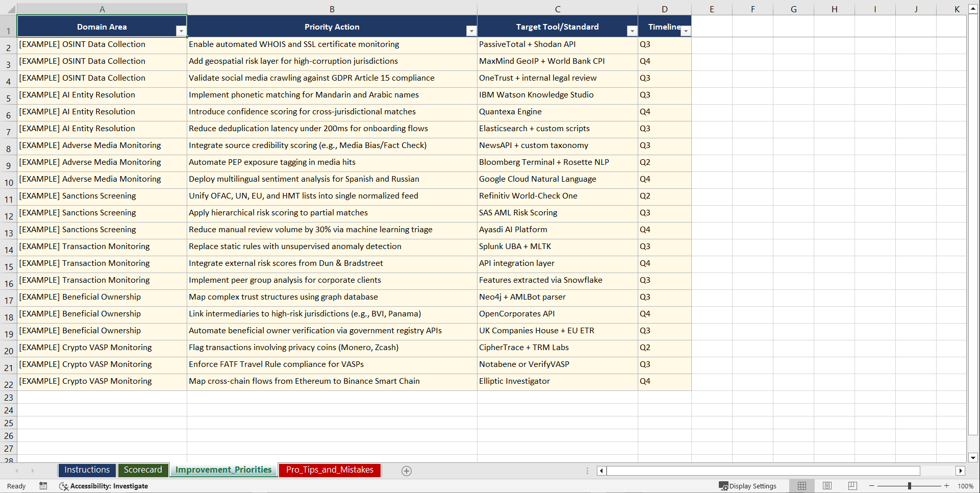Image resolution: width=980 pixels, height=493 pixels.
Task: Open the Pro_Tips_and_Mistakes sheet
Action: [x=329, y=470]
